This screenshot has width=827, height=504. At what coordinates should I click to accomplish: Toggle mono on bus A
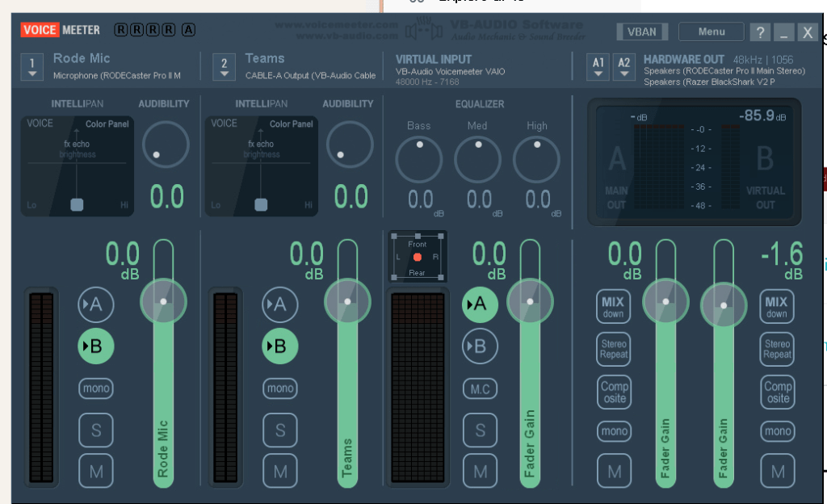615,431
